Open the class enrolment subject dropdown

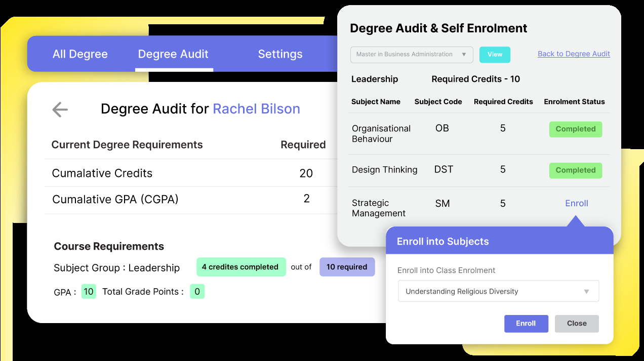click(x=498, y=291)
